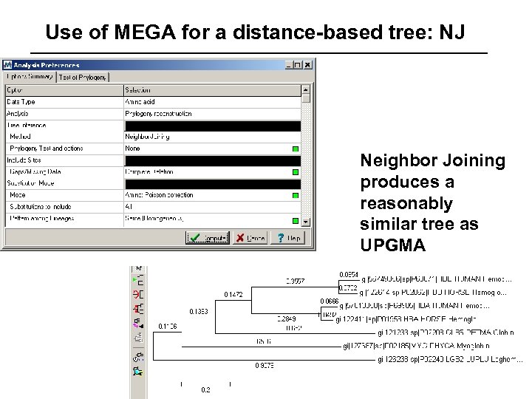
Task: Click green square in Pattern among Lineages row
Action: click(x=296, y=221)
